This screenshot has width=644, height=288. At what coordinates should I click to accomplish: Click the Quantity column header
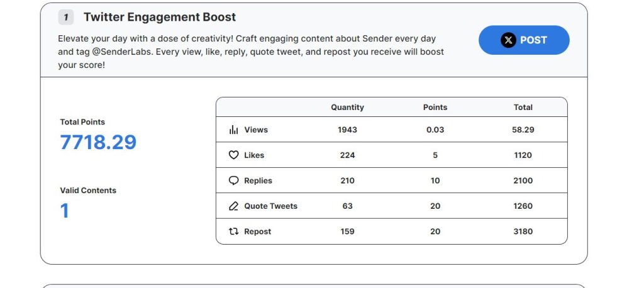[347, 108]
